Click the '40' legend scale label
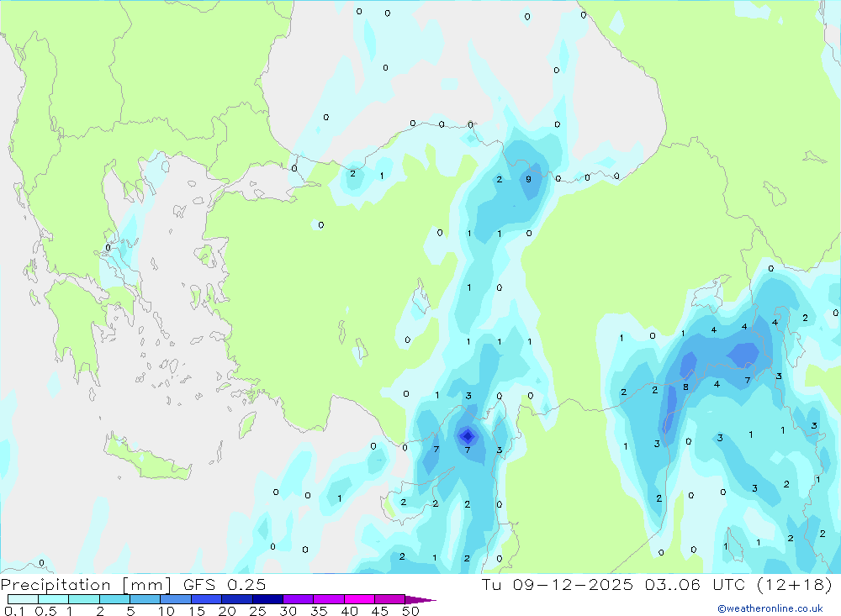 click(349, 611)
